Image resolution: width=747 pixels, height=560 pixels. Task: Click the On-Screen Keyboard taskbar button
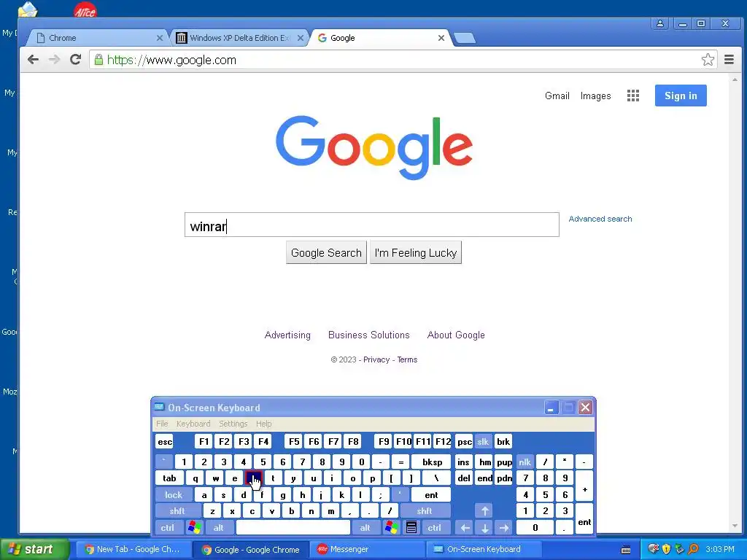pyautogui.click(x=483, y=549)
